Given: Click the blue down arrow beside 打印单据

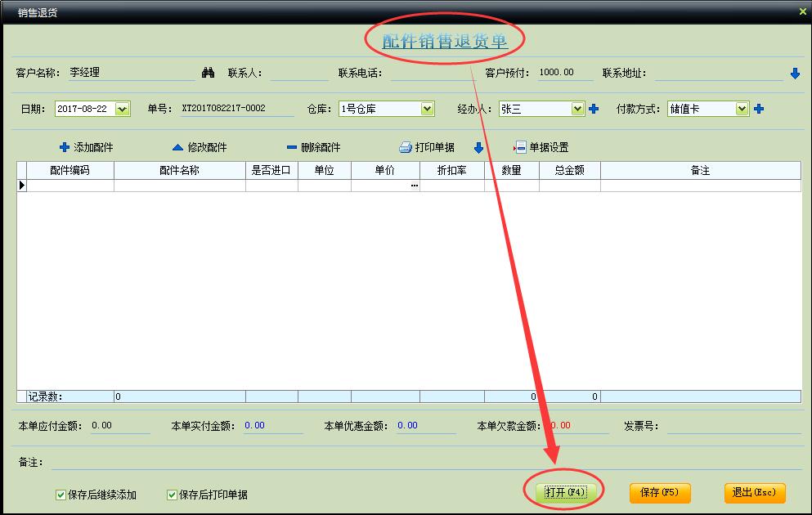Looking at the screenshot, I should pos(478,148).
